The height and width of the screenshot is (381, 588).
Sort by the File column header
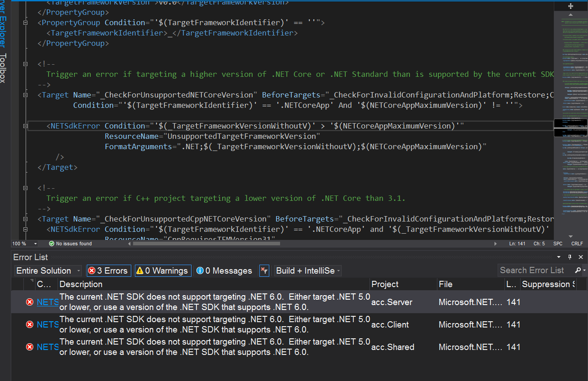(470, 284)
